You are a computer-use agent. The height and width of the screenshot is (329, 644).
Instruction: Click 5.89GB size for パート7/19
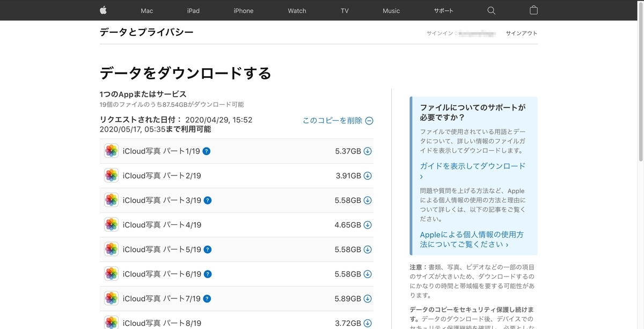(x=348, y=299)
